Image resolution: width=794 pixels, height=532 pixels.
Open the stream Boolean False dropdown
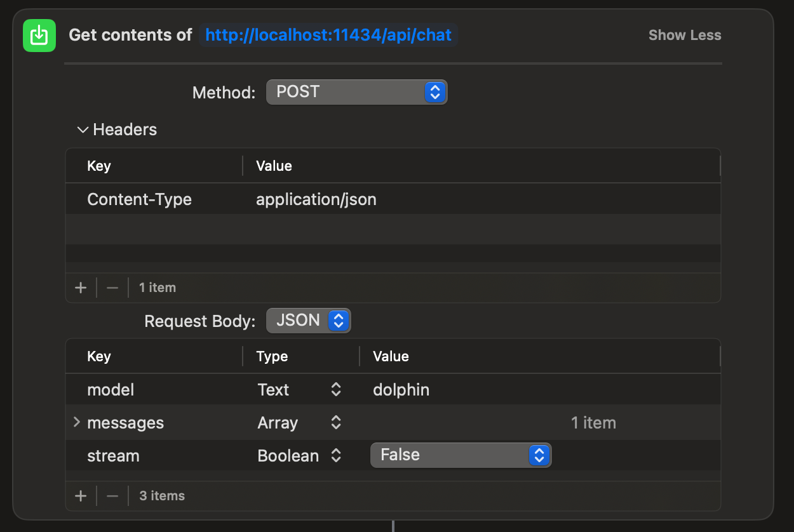point(461,455)
